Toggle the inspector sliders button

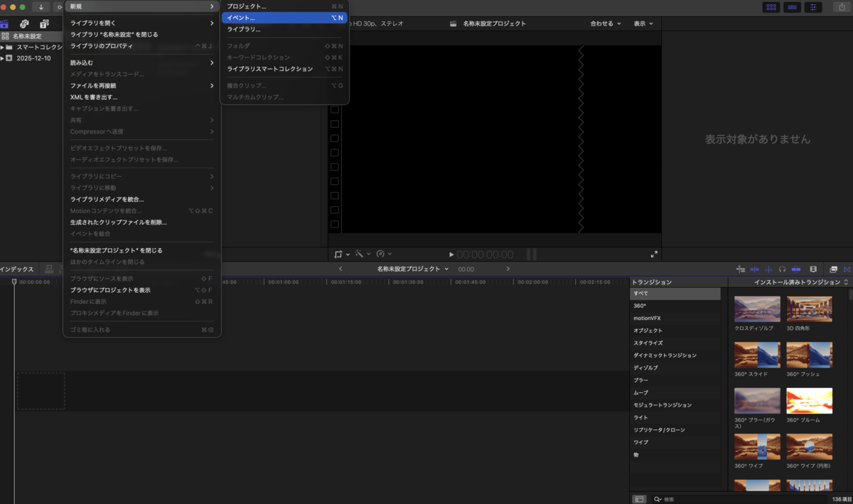coord(814,6)
